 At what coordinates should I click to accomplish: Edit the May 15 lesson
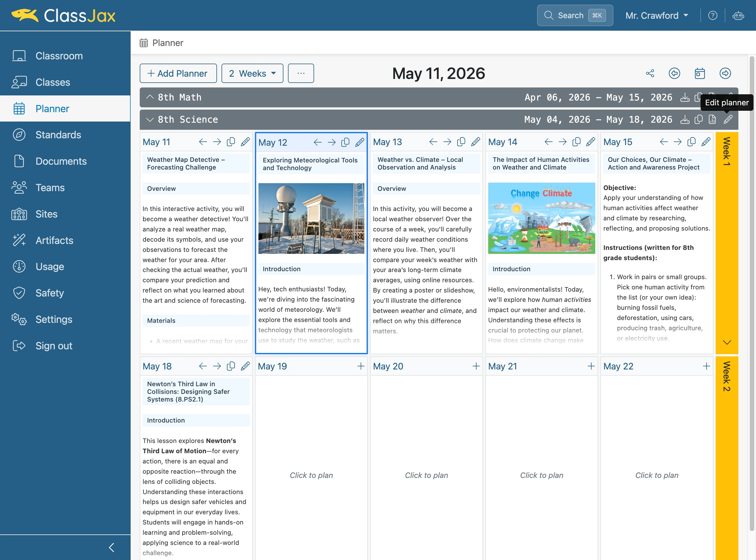706,142
